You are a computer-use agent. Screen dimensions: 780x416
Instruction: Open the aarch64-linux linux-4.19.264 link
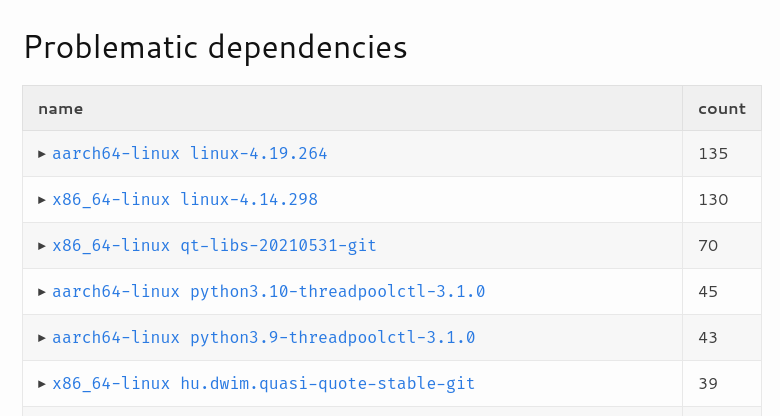(190, 154)
